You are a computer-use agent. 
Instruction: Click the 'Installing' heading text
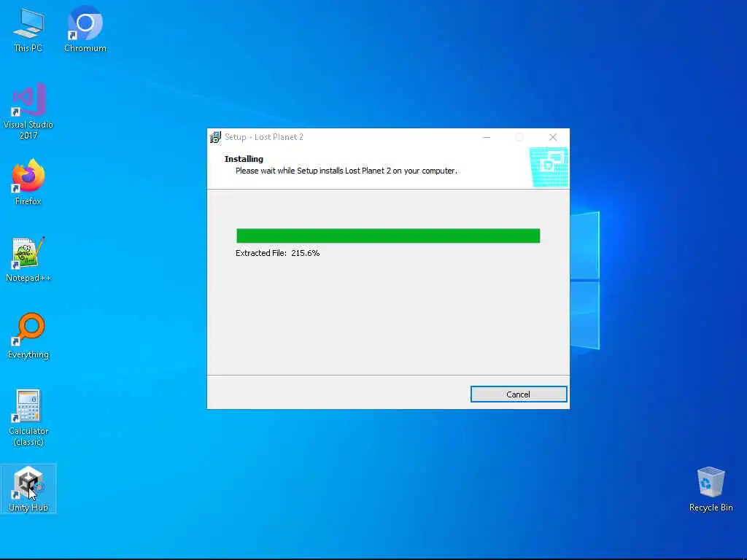244,159
